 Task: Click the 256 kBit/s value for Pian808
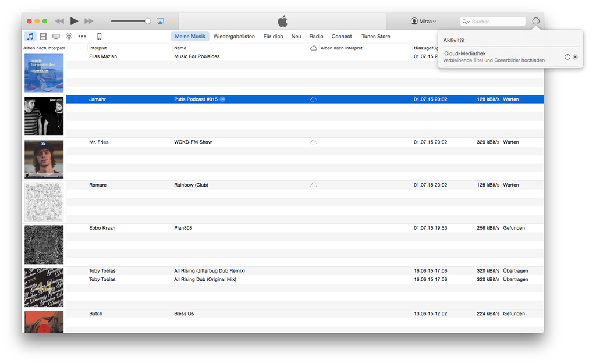[x=488, y=228]
